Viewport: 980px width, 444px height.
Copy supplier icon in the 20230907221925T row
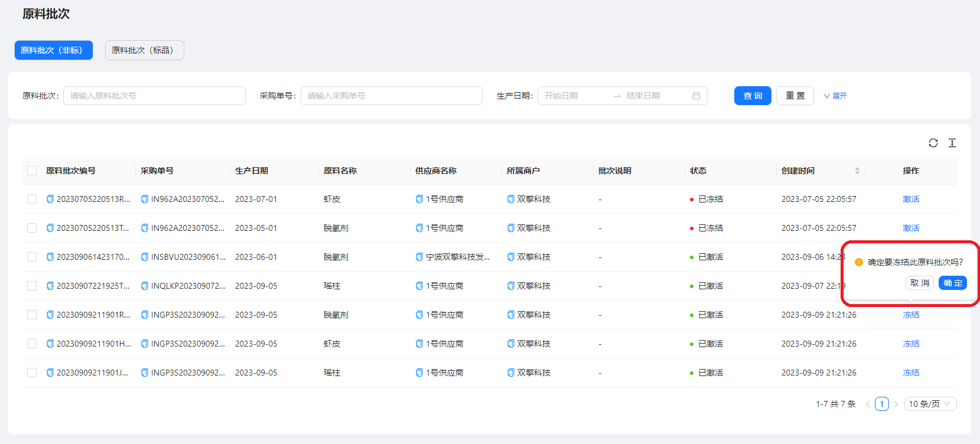point(419,286)
